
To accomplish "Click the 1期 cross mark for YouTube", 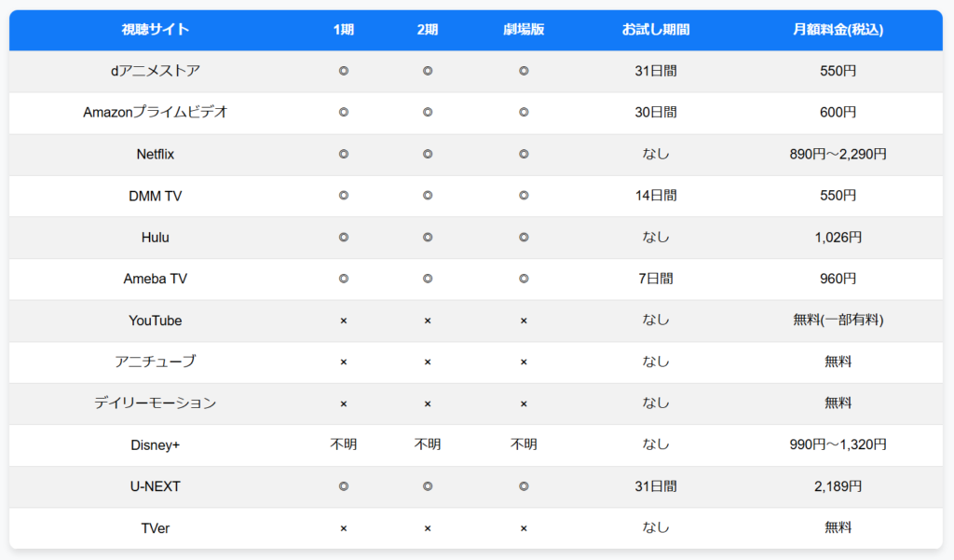I will 343,321.
